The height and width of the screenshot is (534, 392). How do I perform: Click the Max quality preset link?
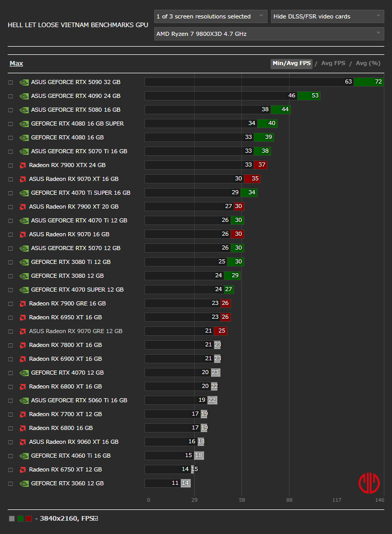coord(16,64)
